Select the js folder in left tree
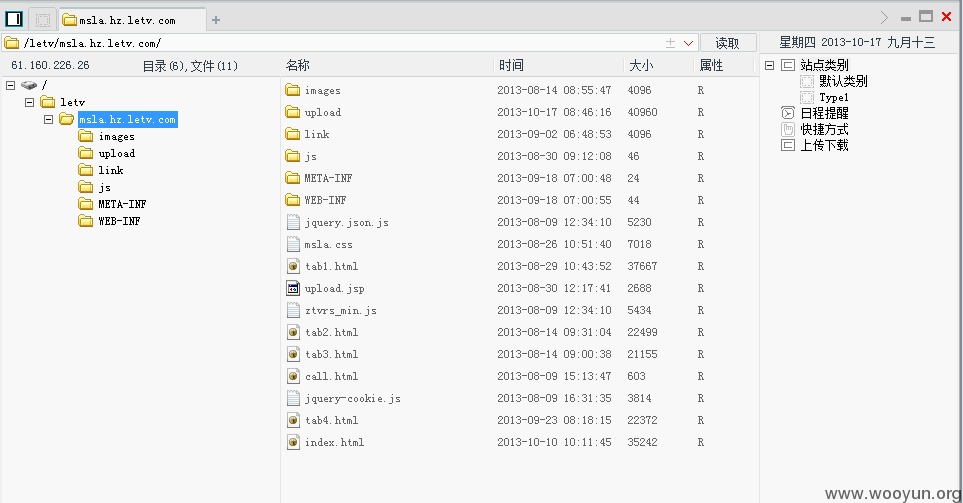 pyautogui.click(x=104, y=187)
